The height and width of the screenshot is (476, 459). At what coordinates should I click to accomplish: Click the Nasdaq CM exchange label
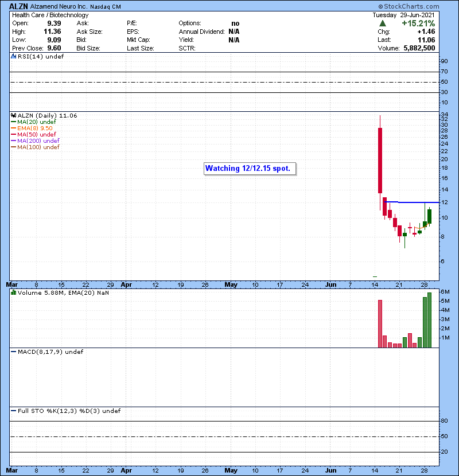point(106,7)
